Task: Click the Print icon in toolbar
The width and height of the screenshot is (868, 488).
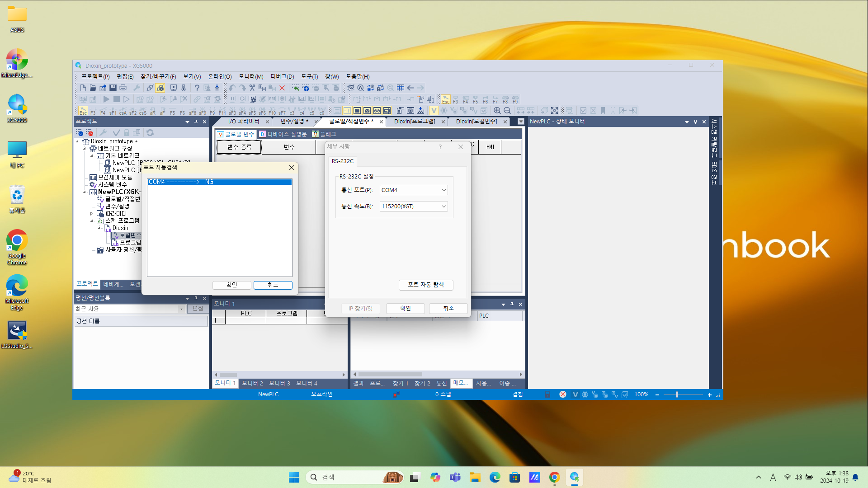Action: pos(123,88)
